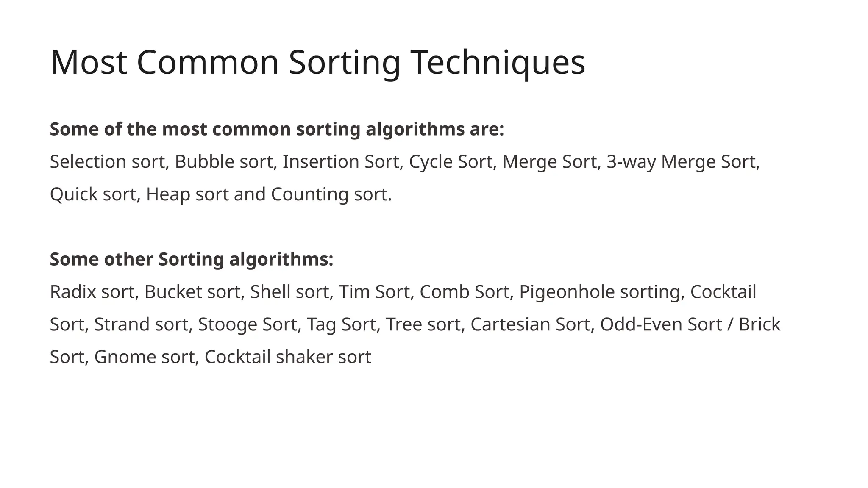Click the "Gnome sort" entry

[144, 357]
